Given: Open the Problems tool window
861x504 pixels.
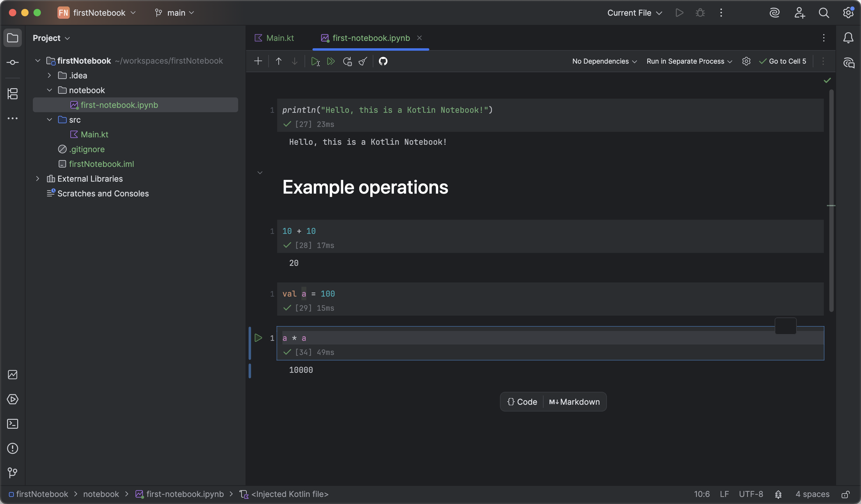Looking at the screenshot, I should 13,448.
